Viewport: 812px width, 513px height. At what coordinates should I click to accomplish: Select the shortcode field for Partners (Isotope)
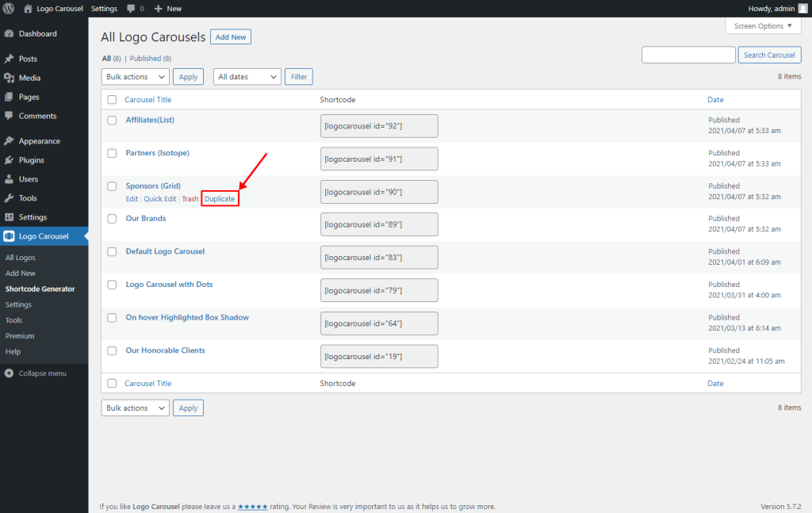click(x=378, y=159)
